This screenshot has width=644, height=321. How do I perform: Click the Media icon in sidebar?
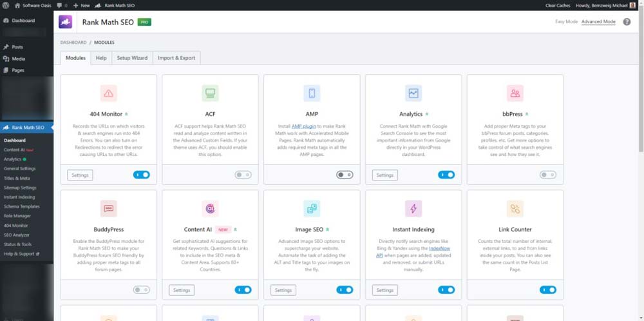click(x=6, y=59)
